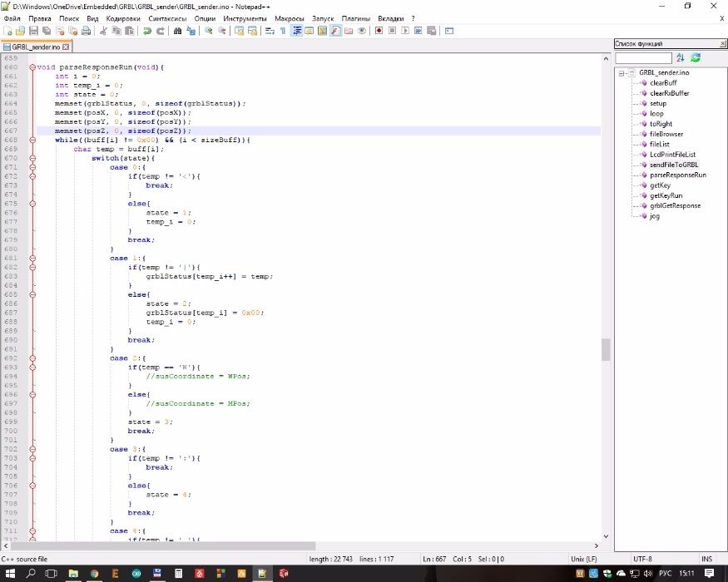Close the GRBL_sender.ino tab
This screenshot has height=582, width=728.
(66, 47)
